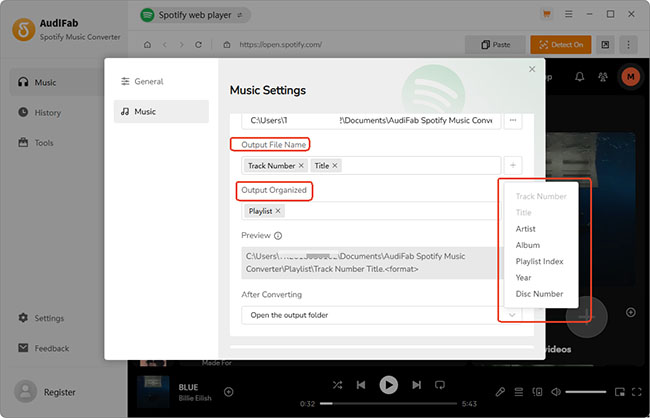Open the play queue icon
Screen dimensions: 650x418
pos(518,392)
